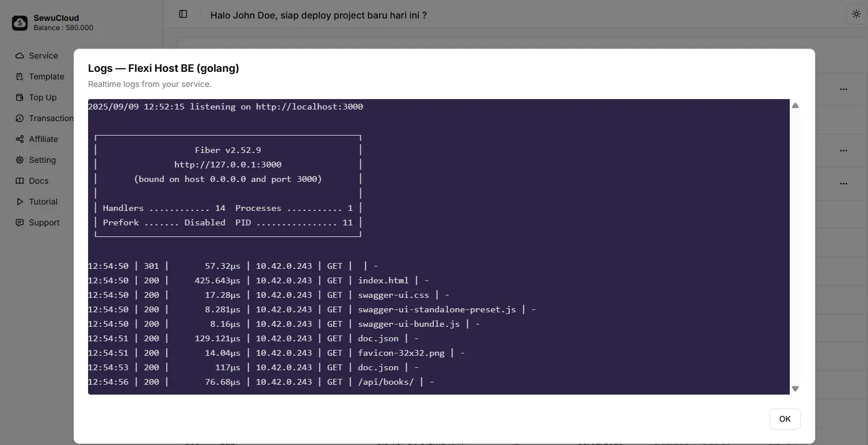Viewport: 868px width, 445px height.
Task: Click the Template icon in sidebar
Action: point(20,76)
